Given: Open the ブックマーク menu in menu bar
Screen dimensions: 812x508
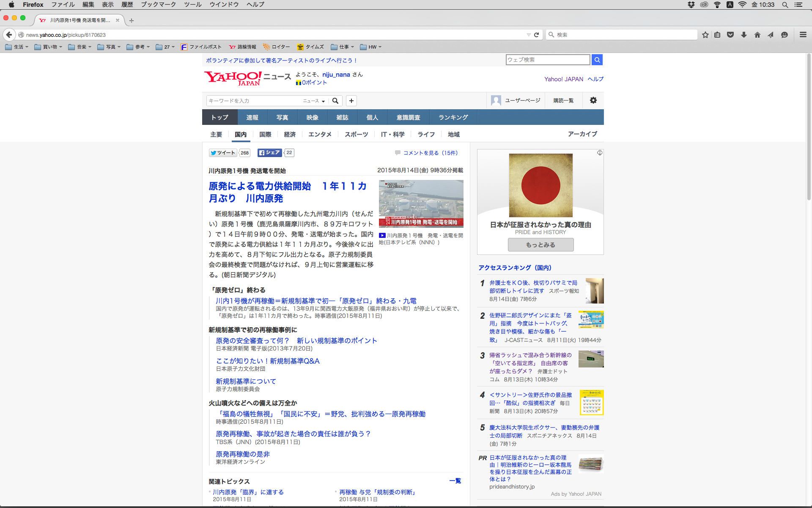Looking at the screenshot, I should click(x=158, y=5).
